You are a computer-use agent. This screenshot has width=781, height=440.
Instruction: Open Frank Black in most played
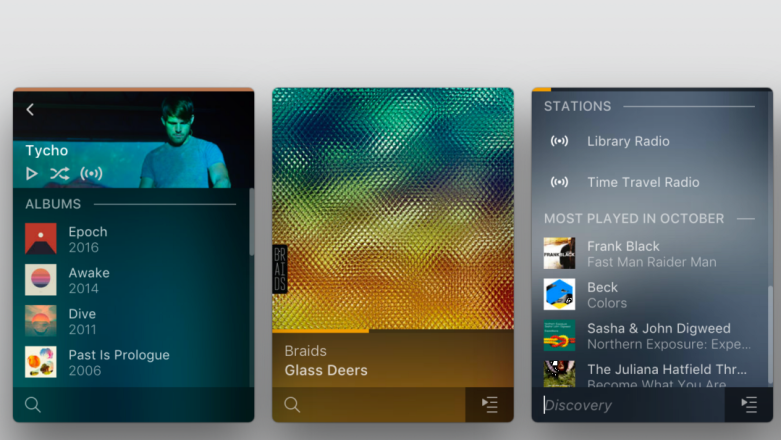pyautogui.click(x=623, y=246)
